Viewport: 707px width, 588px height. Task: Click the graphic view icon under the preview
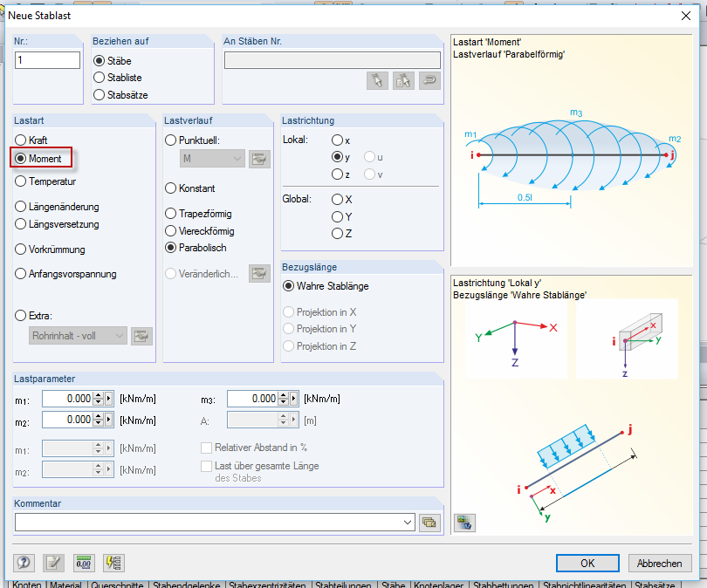pyautogui.click(x=464, y=523)
